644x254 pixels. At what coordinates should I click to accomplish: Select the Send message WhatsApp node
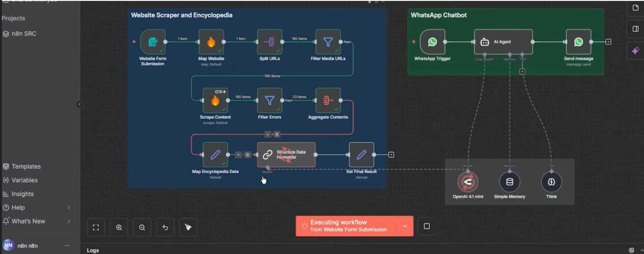[x=579, y=42]
